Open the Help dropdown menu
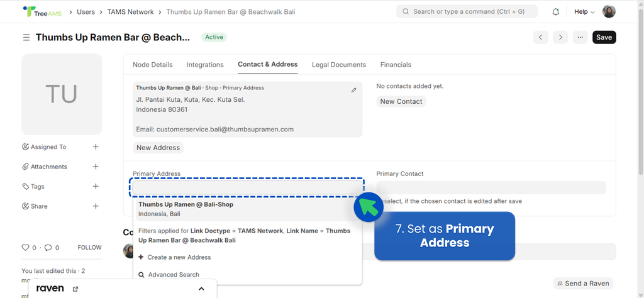644x298 pixels. (584, 12)
